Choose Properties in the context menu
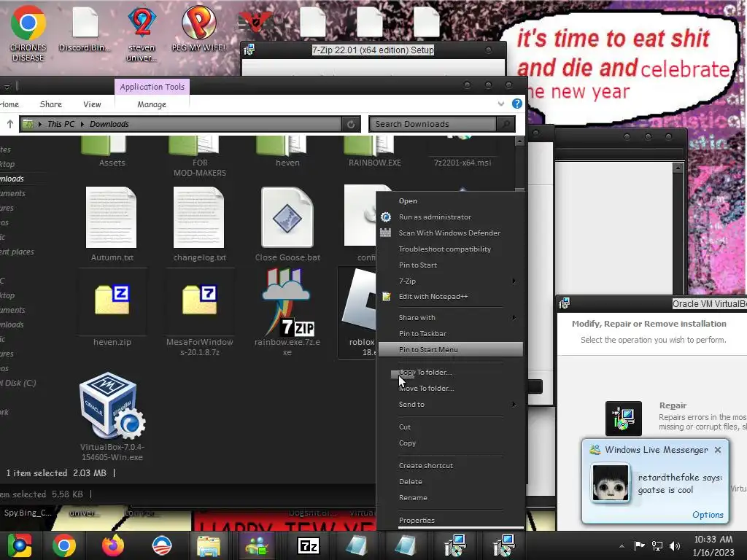This screenshot has width=747, height=560. 451,520
